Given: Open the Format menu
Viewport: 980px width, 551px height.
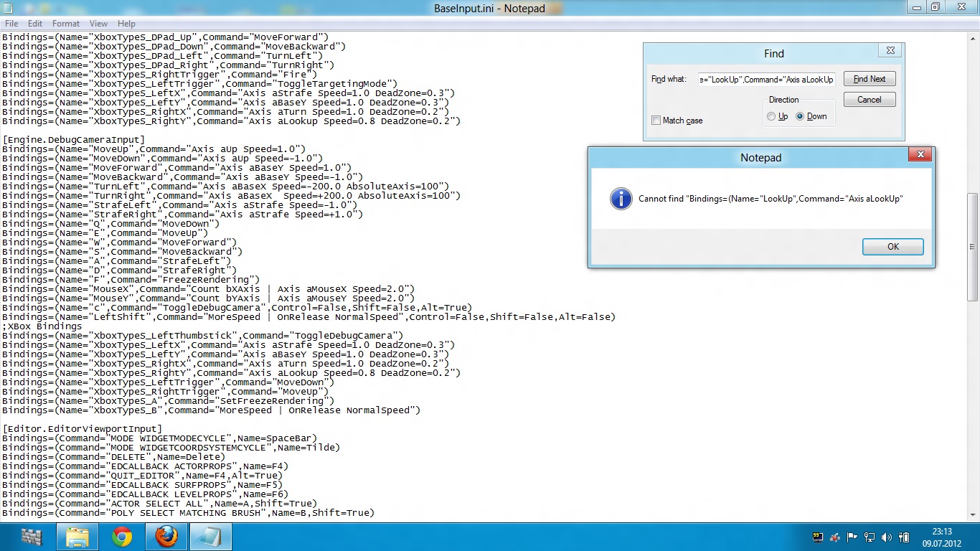Looking at the screenshot, I should [x=66, y=24].
